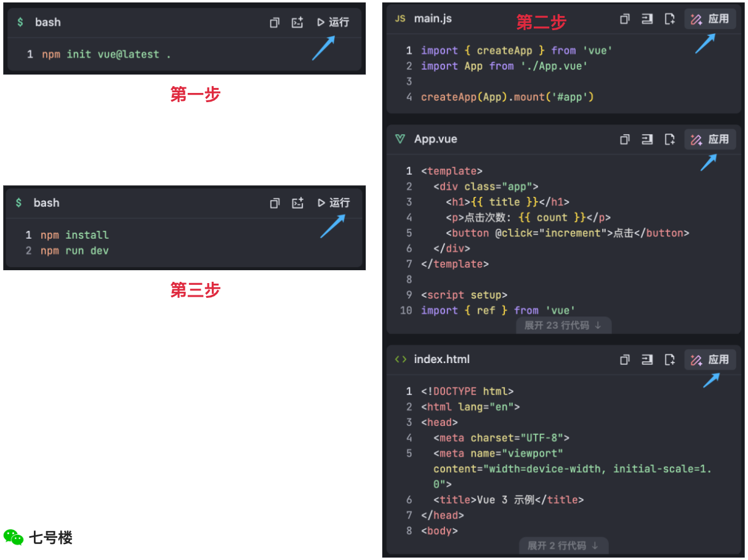The height and width of the screenshot is (560, 748).
Task: Expand the 2 hidden lines in index.html
Action: pyautogui.click(x=563, y=545)
